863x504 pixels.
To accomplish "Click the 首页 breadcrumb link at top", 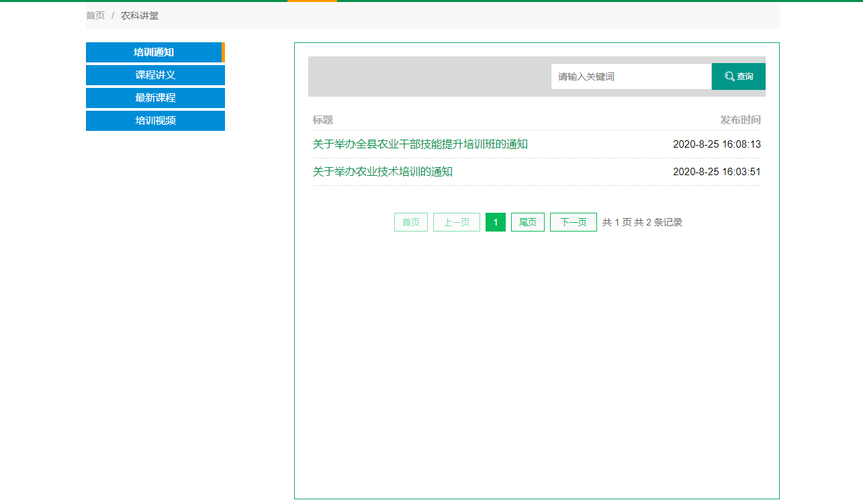I will point(95,15).
